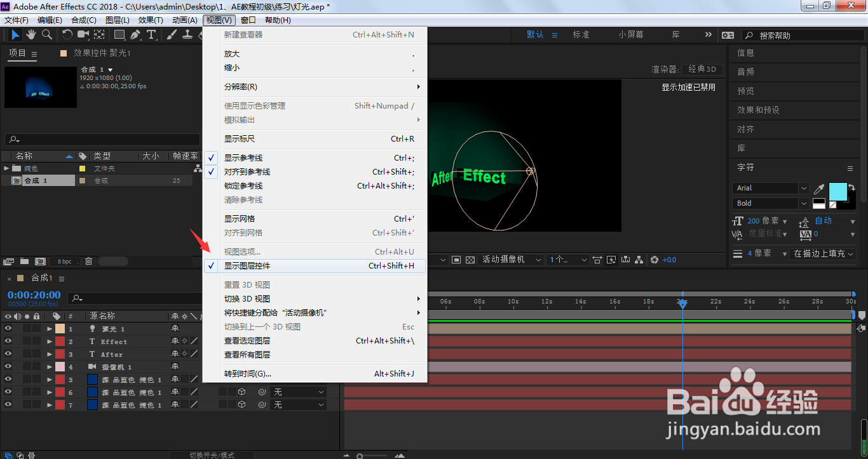Select the Clone Stamp tool
Screen dimensions: 868x459
click(187, 34)
